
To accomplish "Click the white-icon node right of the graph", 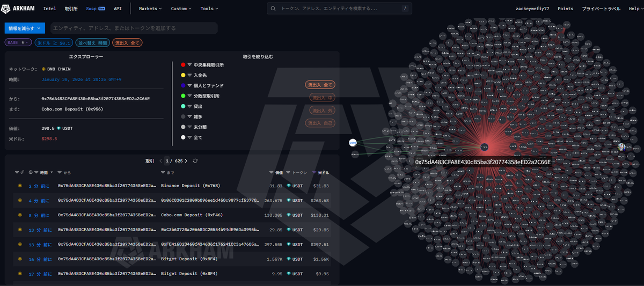I will click(x=621, y=146).
